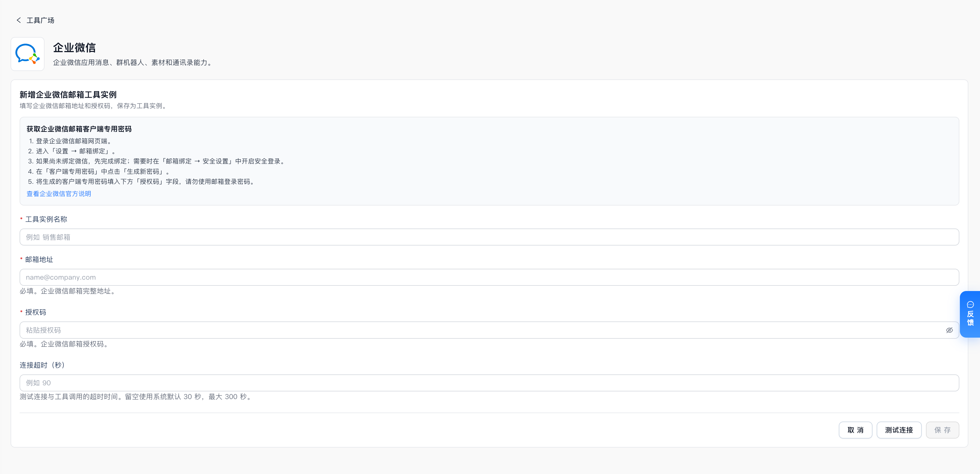Click the 保存 button

942,430
